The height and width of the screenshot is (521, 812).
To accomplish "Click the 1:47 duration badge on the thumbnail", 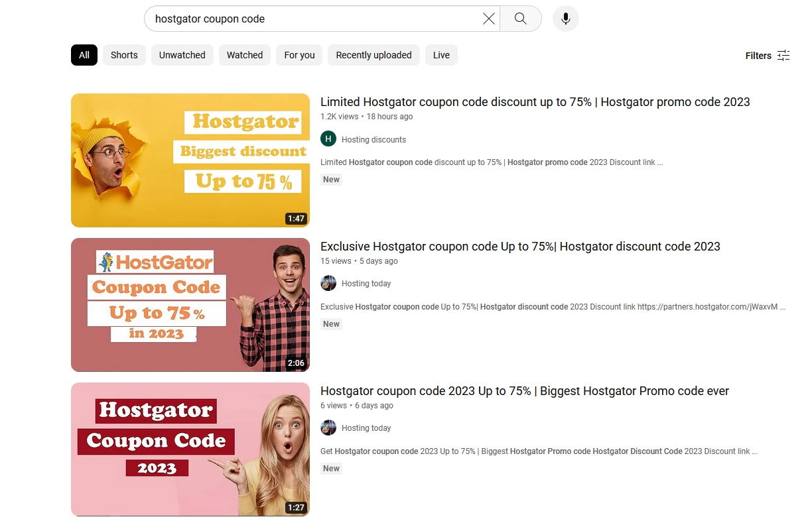I will pos(296,219).
